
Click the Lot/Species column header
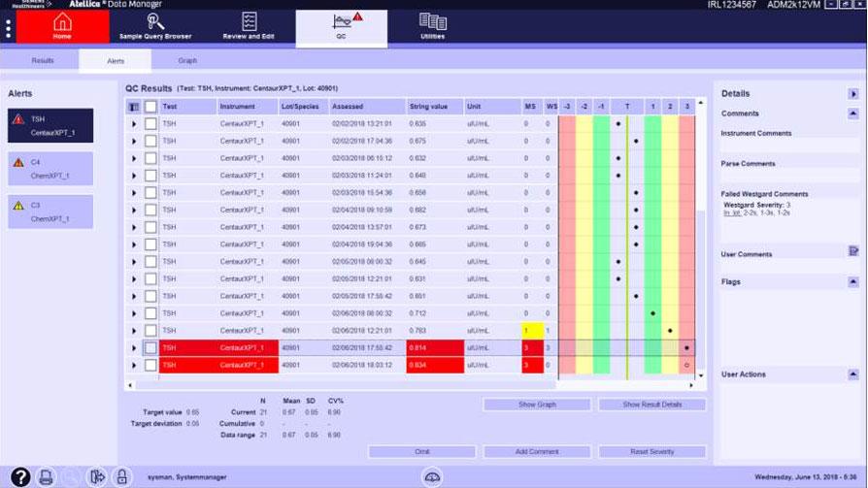tap(302, 106)
